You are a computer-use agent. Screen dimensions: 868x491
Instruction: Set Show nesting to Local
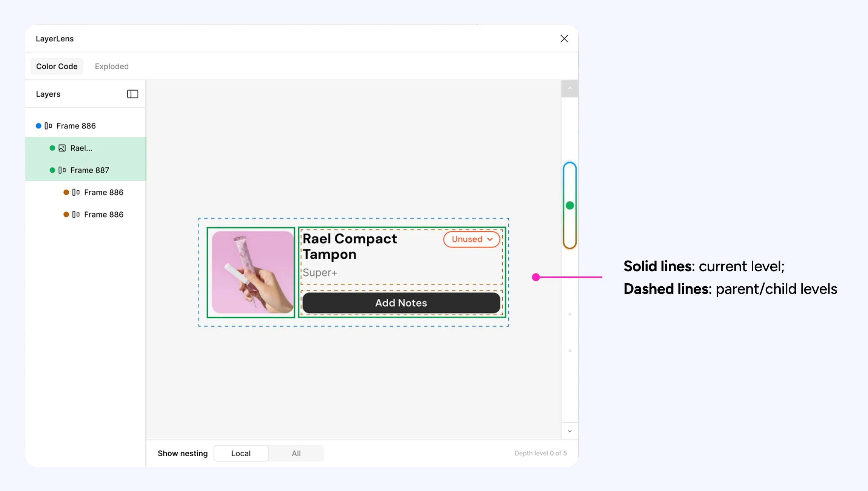point(241,453)
